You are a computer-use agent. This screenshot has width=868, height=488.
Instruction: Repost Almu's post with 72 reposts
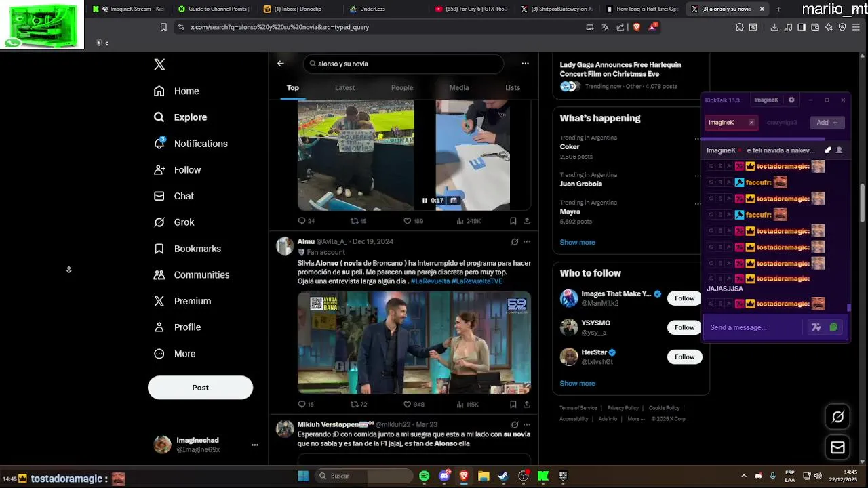tap(358, 405)
